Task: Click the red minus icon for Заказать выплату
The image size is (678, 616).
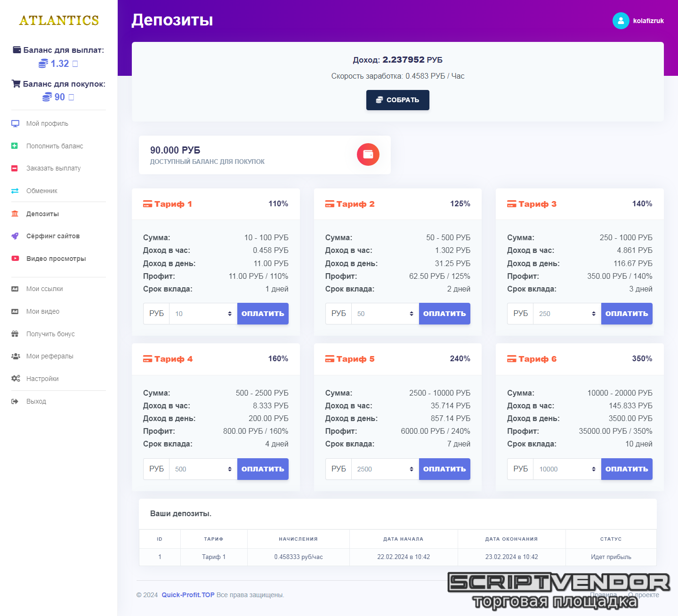Action: 15,169
